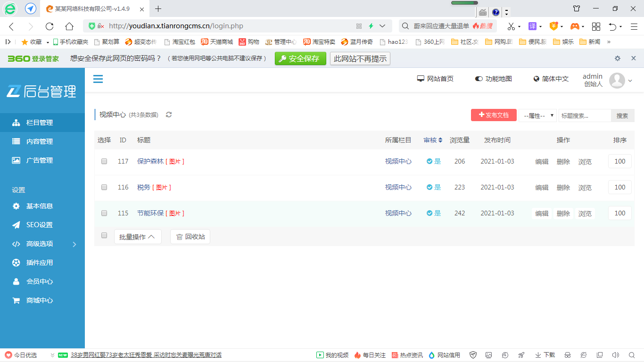
Task: Open 热点资讯 in the status bar
Action: coord(407,355)
